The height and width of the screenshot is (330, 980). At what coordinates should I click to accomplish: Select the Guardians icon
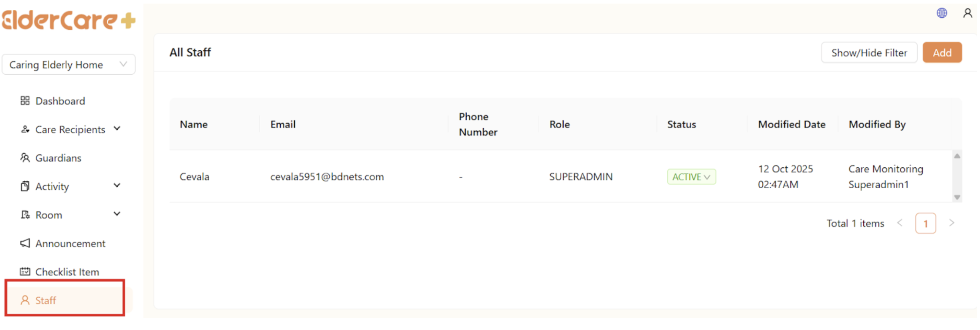click(25, 157)
